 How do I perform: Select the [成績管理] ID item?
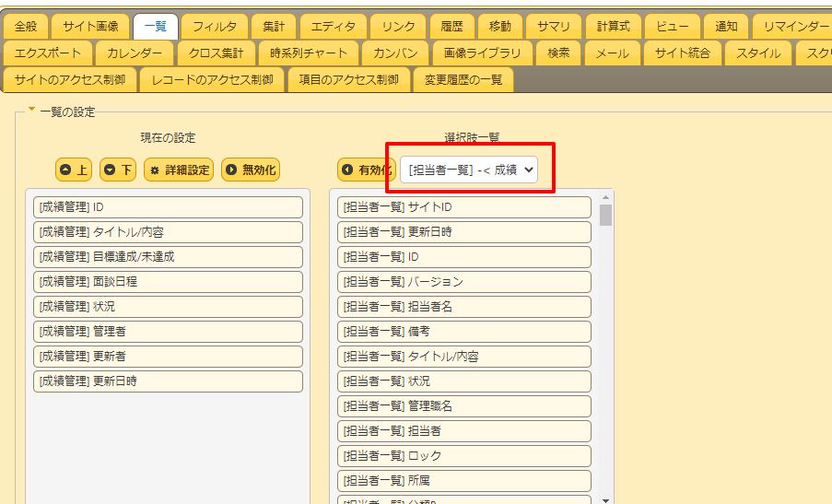point(169,207)
